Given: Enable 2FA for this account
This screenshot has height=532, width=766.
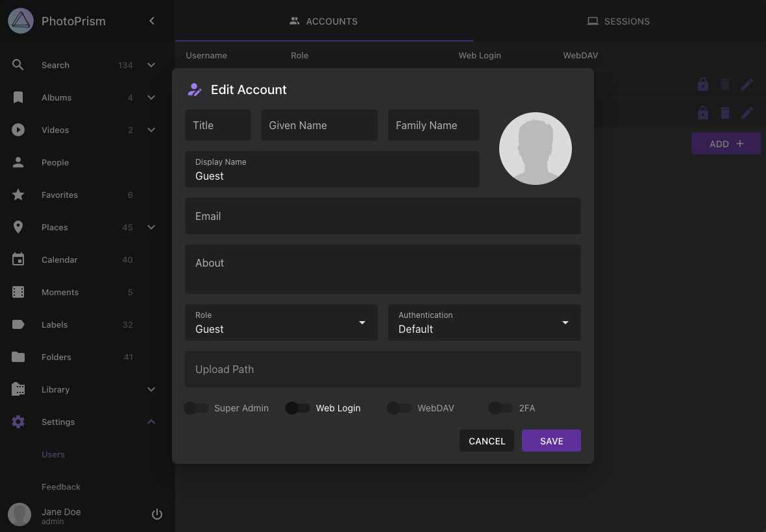Looking at the screenshot, I should (x=500, y=408).
